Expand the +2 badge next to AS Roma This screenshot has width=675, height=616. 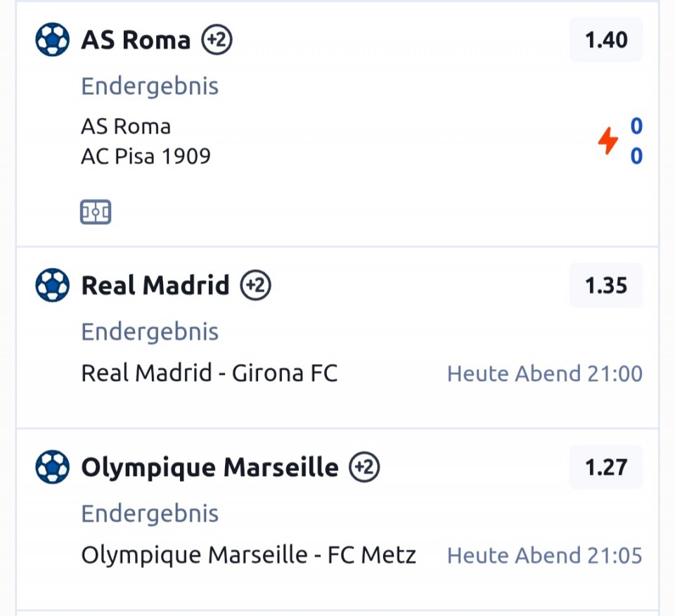[217, 40]
